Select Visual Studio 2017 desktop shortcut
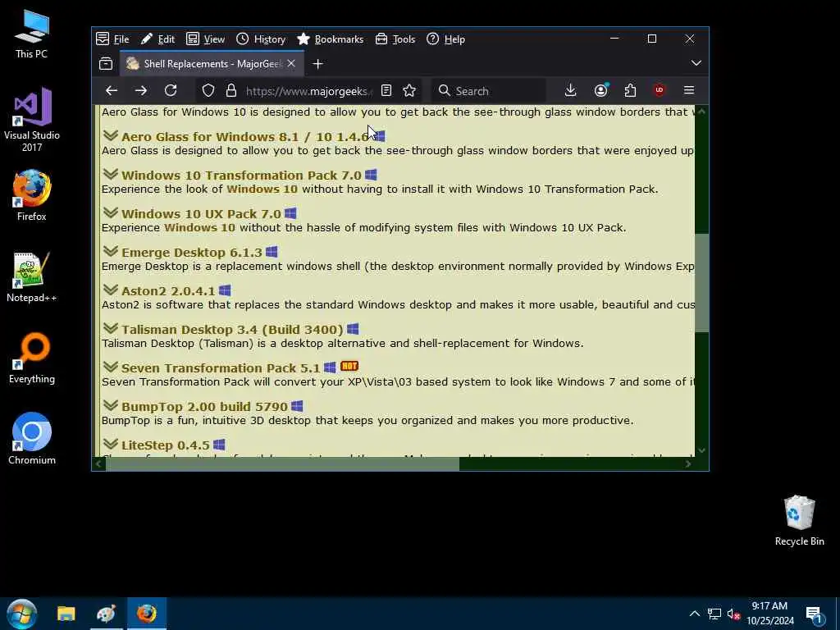The width and height of the screenshot is (840, 630). pos(32,120)
